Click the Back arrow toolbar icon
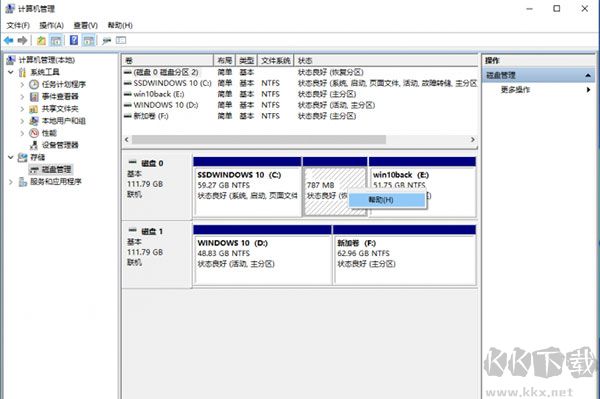 tap(8, 40)
